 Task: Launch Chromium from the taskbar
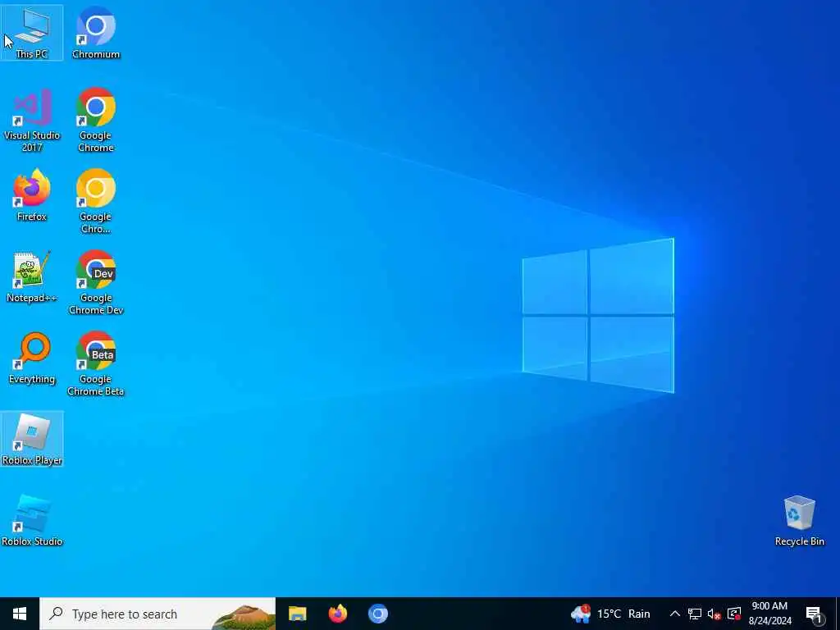pos(377,614)
